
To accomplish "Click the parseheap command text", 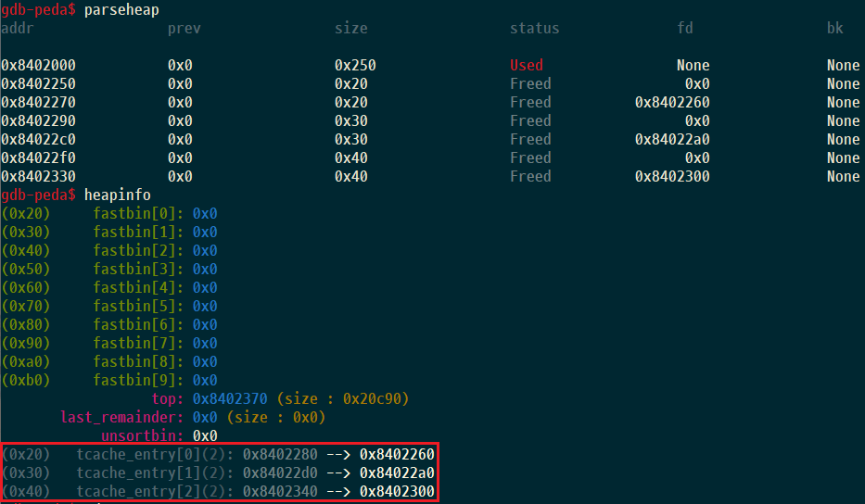I will pyautogui.click(x=121, y=10).
